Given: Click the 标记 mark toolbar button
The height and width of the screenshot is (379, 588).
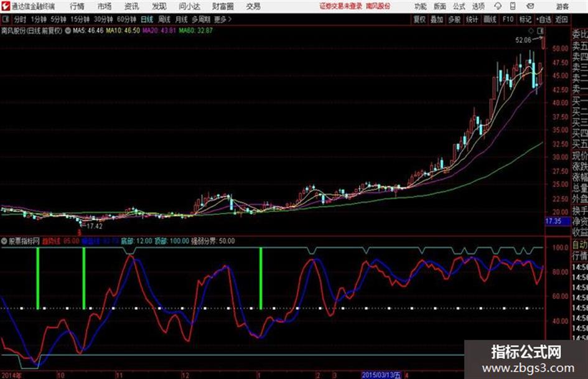Looking at the screenshot, I should pyautogui.click(x=525, y=19).
